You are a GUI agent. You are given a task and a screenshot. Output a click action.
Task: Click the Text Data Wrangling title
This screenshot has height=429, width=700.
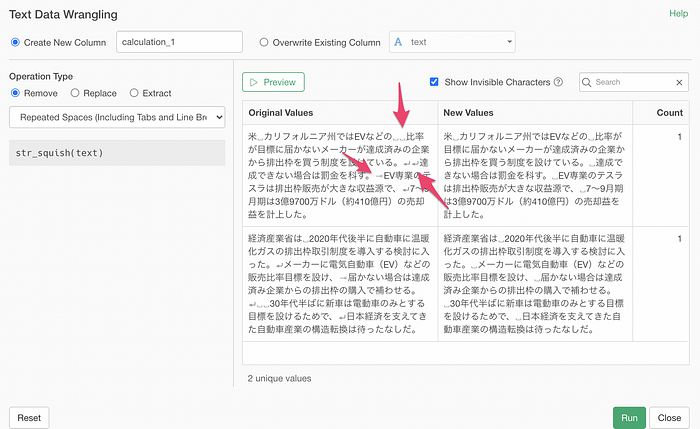(x=63, y=15)
